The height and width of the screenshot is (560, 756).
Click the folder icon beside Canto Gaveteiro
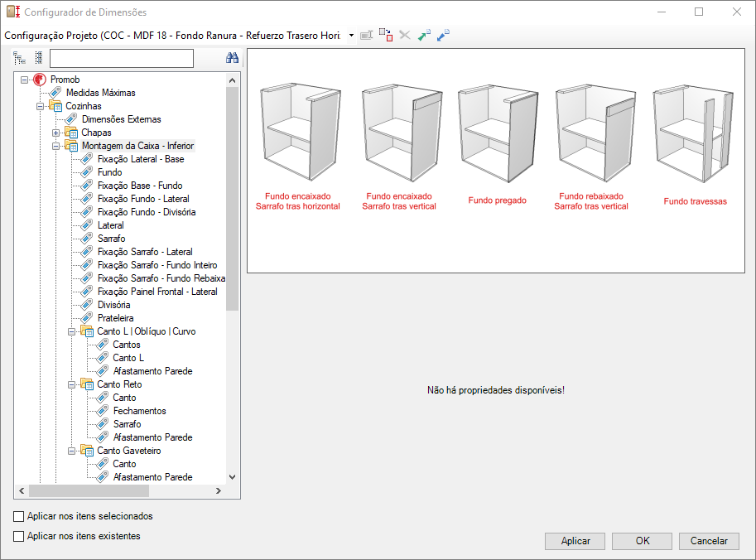(x=87, y=451)
